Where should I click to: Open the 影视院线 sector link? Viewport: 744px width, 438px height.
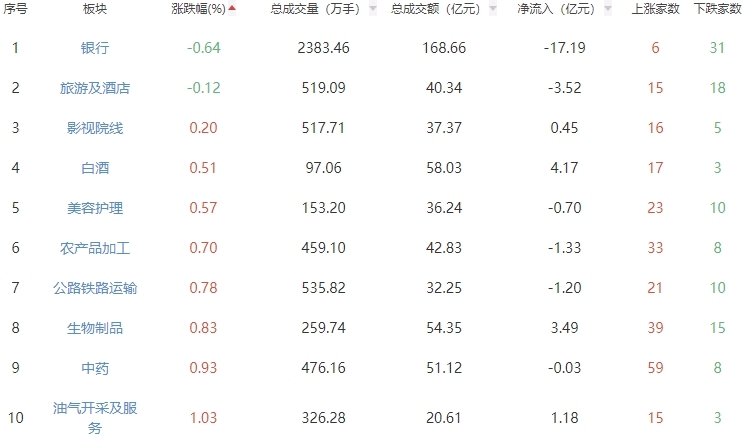tap(95, 128)
